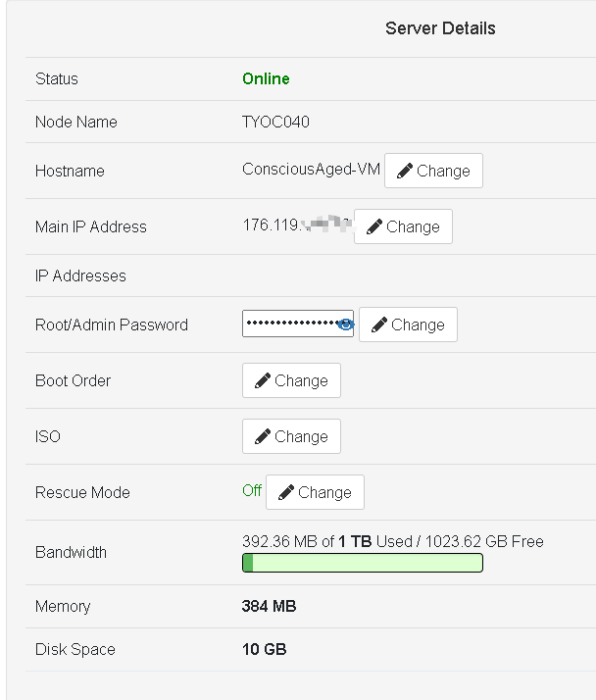Image resolution: width=596 pixels, height=700 pixels.
Task: Open the Boot Order Change button
Action: tap(291, 380)
